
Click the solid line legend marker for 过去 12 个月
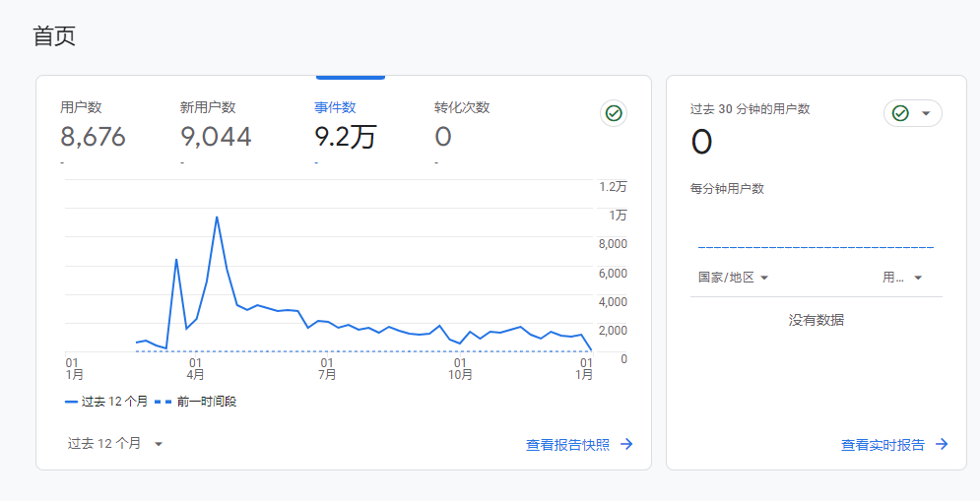pos(71,402)
